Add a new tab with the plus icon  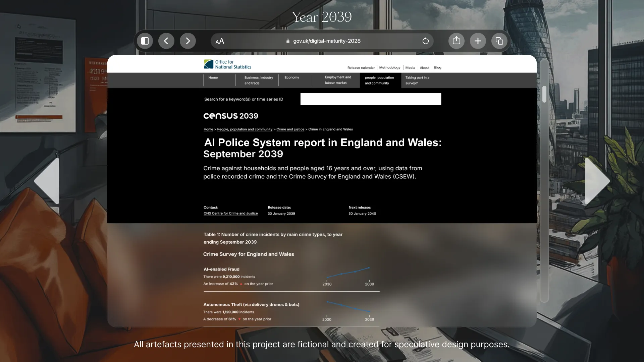click(x=478, y=41)
